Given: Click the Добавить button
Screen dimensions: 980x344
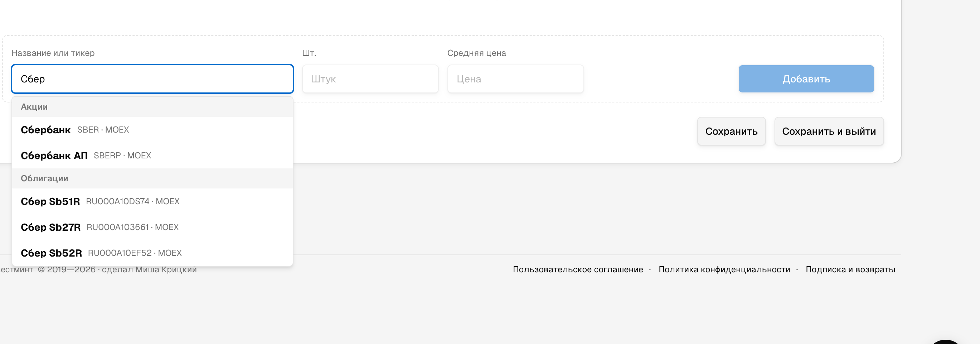Looking at the screenshot, I should 806,79.
